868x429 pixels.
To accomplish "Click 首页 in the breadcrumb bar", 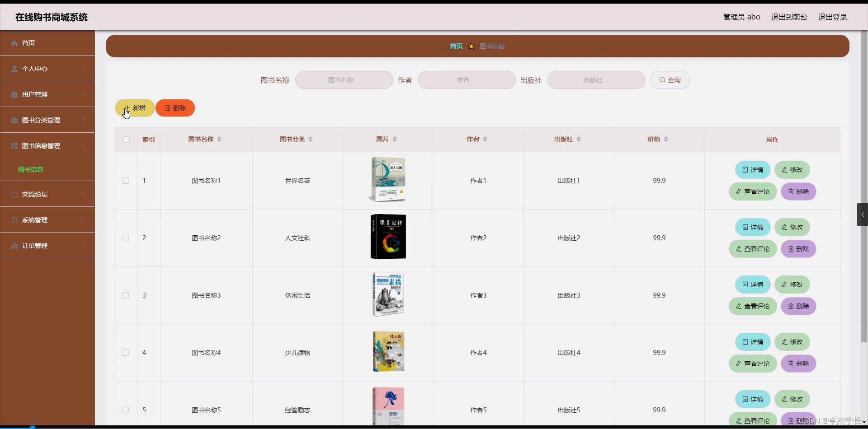I will (456, 46).
